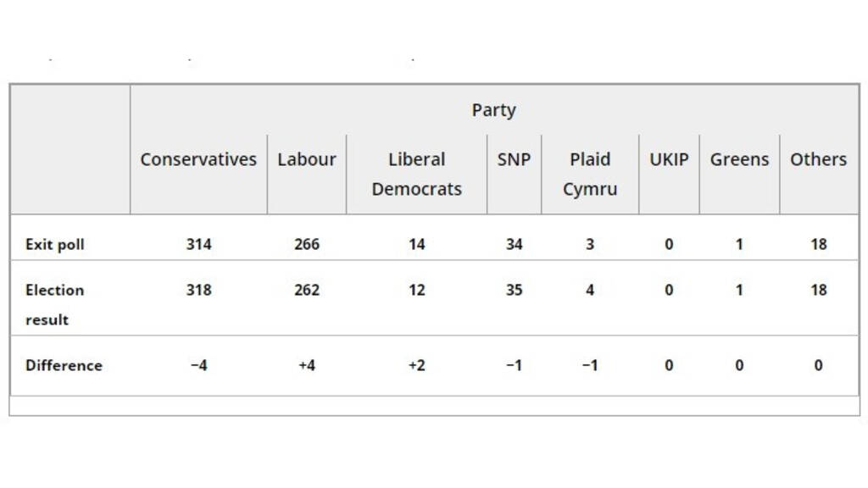Select the Liberal Democrats difference +2
The image size is (868, 488).
416,366
